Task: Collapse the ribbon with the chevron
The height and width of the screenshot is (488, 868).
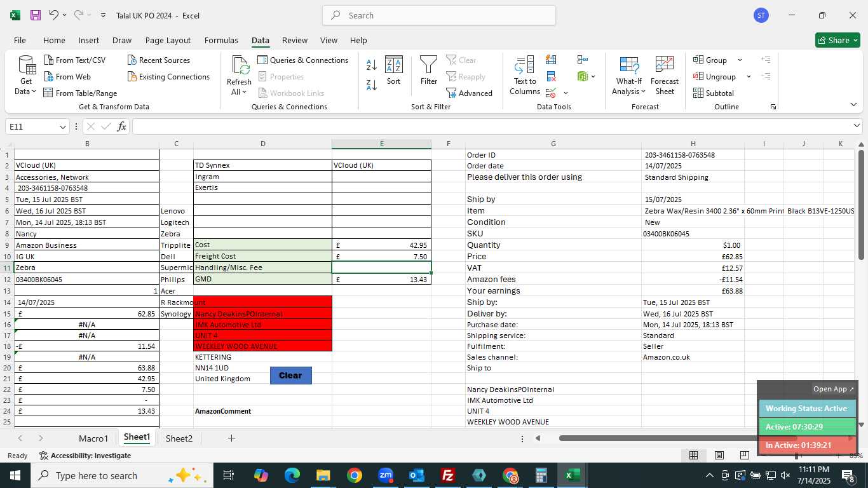Action: click(853, 105)
